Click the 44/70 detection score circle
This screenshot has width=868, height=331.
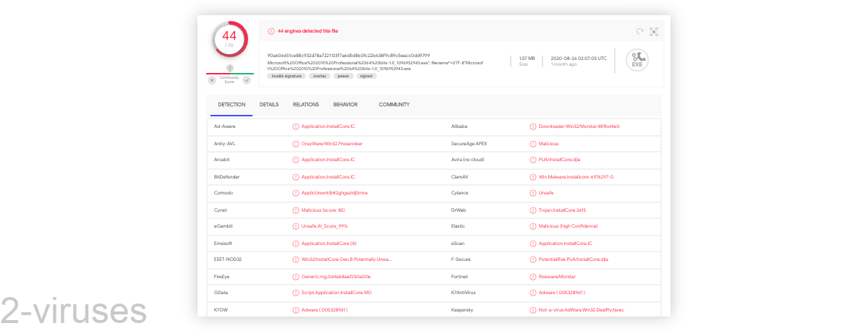(229, 39)
